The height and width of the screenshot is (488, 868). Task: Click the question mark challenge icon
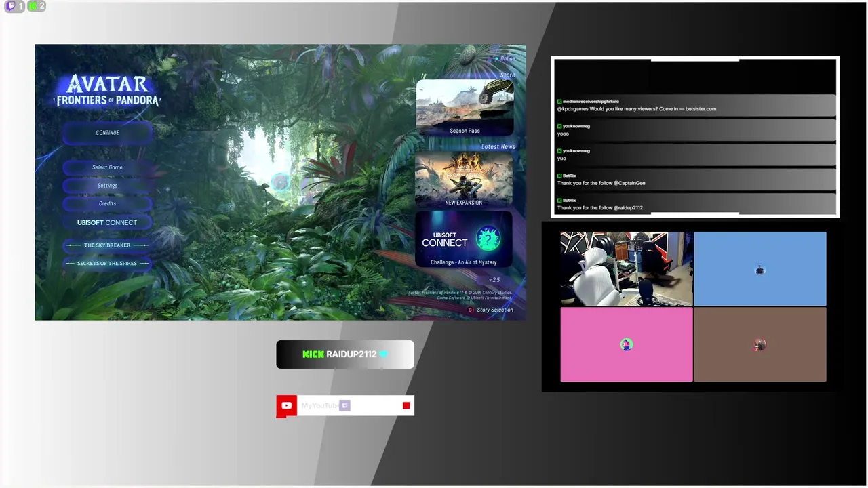point(488,239)
